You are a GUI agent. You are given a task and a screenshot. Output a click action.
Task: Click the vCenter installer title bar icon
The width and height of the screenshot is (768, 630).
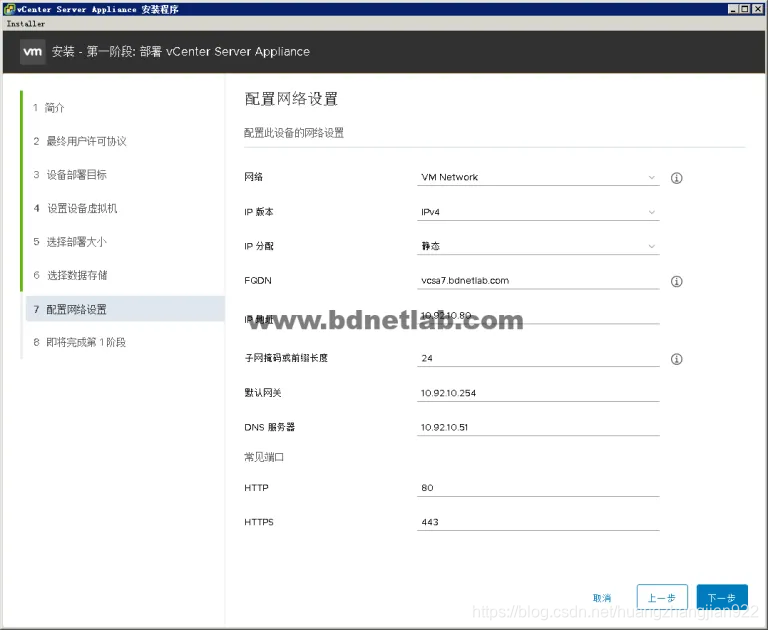[x=9, y=9]
